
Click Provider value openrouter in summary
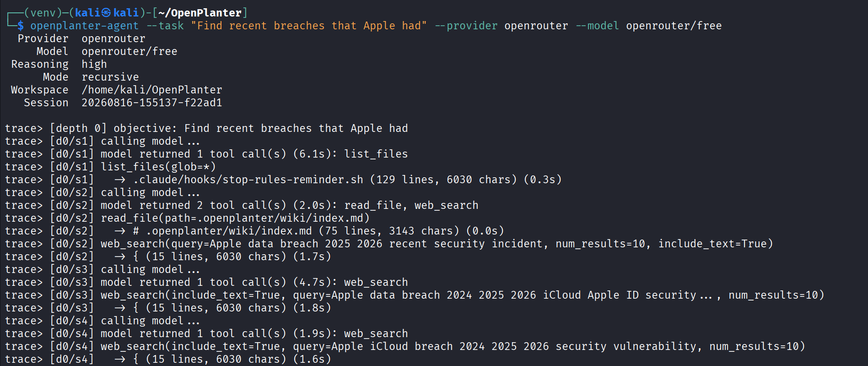click(x=113, y=38)
